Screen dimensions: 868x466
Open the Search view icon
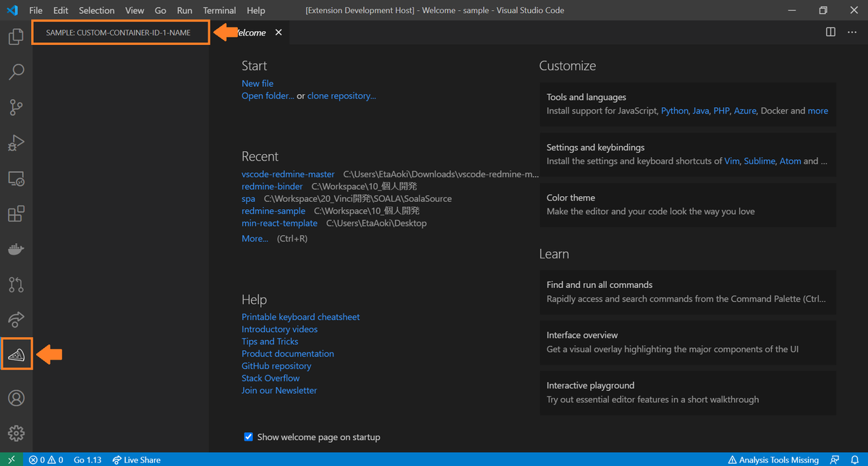click(16, 72)
